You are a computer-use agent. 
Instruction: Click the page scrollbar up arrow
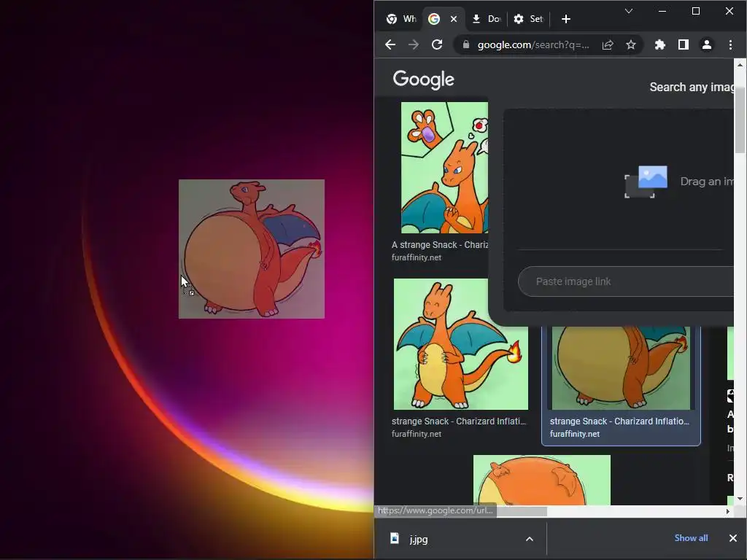pyautogui.click(x=740, y=64)
